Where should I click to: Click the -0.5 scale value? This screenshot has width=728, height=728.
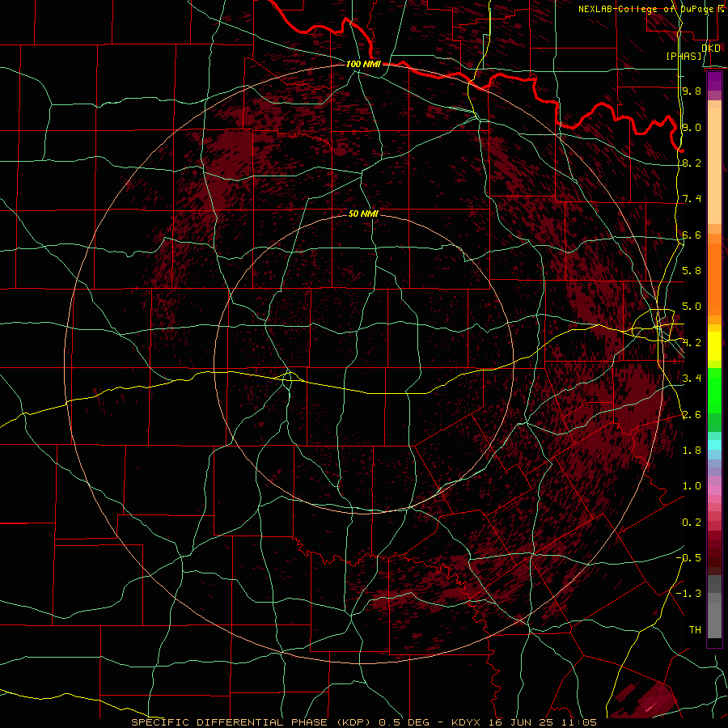coord(688,558)
